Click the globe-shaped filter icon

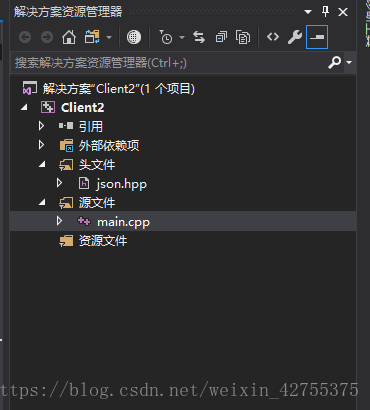coord(134,37)
